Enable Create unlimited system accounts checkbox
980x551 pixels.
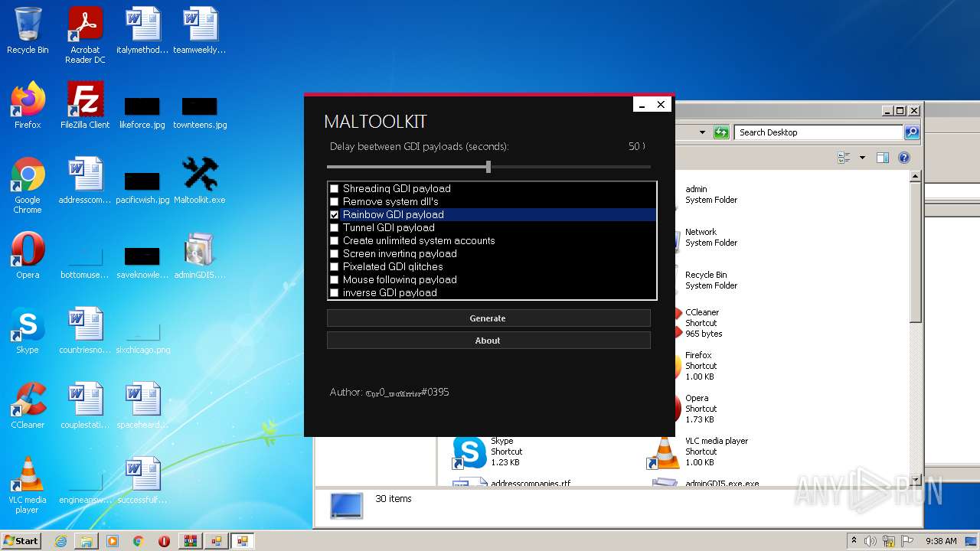point(334,240)
